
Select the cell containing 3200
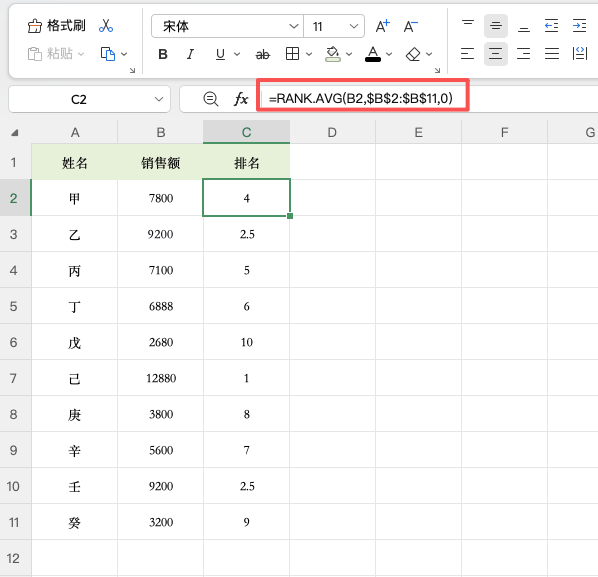[161, 522]
